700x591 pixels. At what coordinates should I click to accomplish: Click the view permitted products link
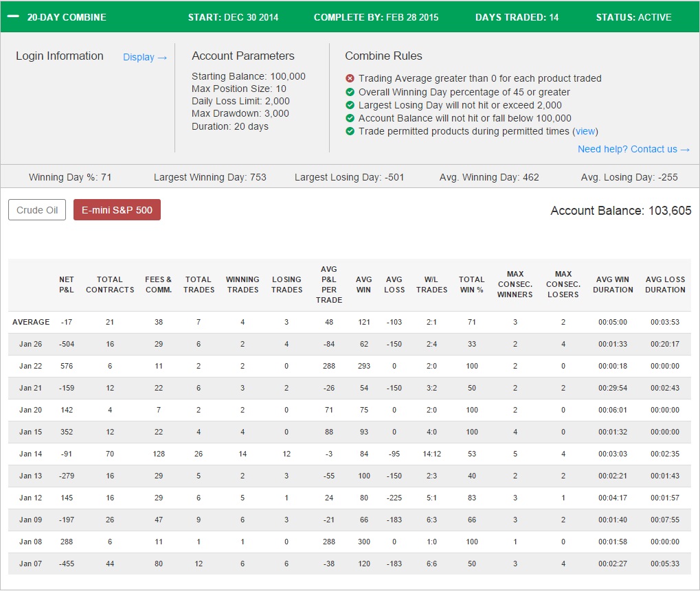pyautogui.click(x=585, y=131)
